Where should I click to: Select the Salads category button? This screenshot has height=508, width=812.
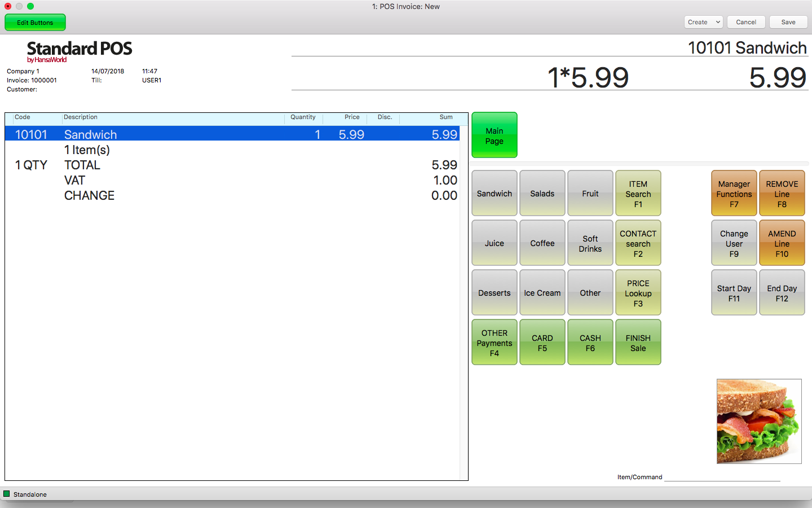pyautogui.click(x=542, y=194)
